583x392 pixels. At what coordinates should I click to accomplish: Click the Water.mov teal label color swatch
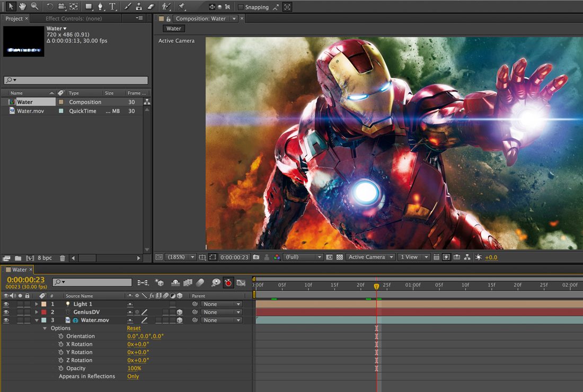44,320
